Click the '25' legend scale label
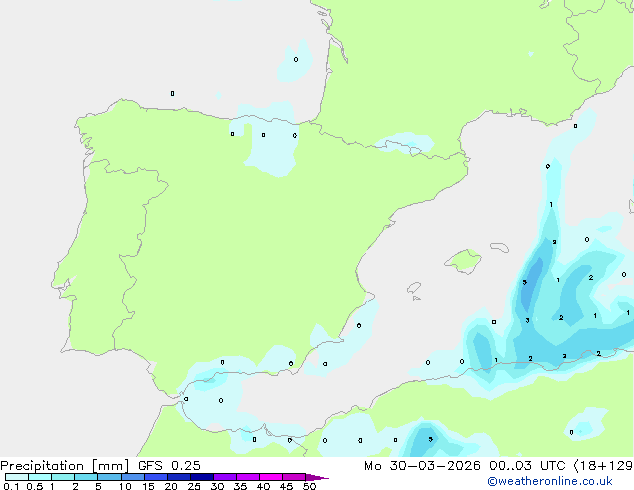This screenshot has width=634, height=490. coord(194,486)
